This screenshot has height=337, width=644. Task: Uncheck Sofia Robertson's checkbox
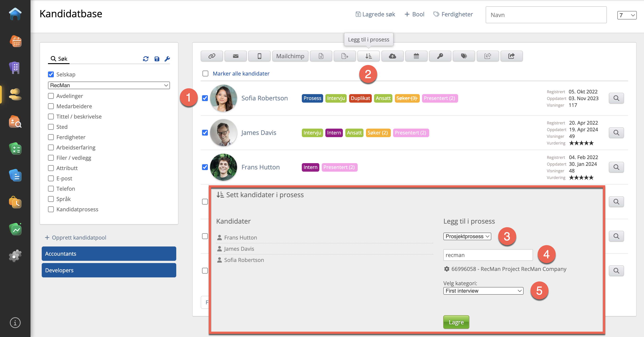tap(205, 98)
